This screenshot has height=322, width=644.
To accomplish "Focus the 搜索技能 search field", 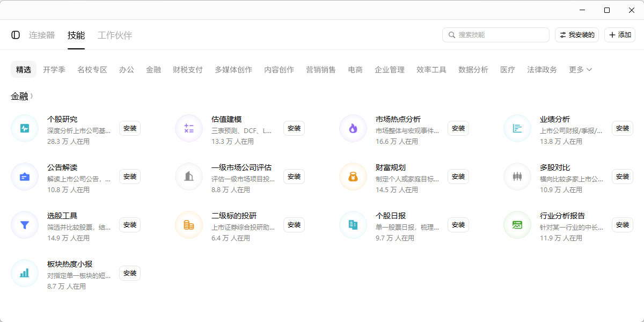I will click(x=496, y=35).
